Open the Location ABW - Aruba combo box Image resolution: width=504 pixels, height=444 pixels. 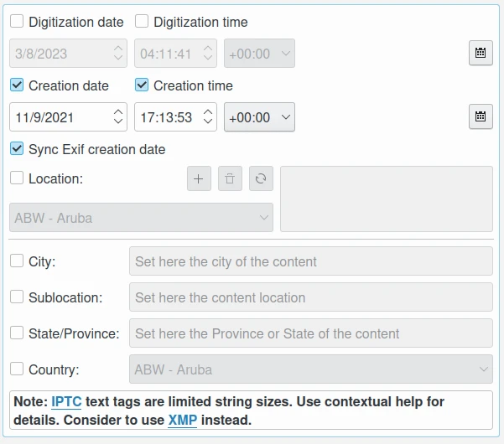141,218
